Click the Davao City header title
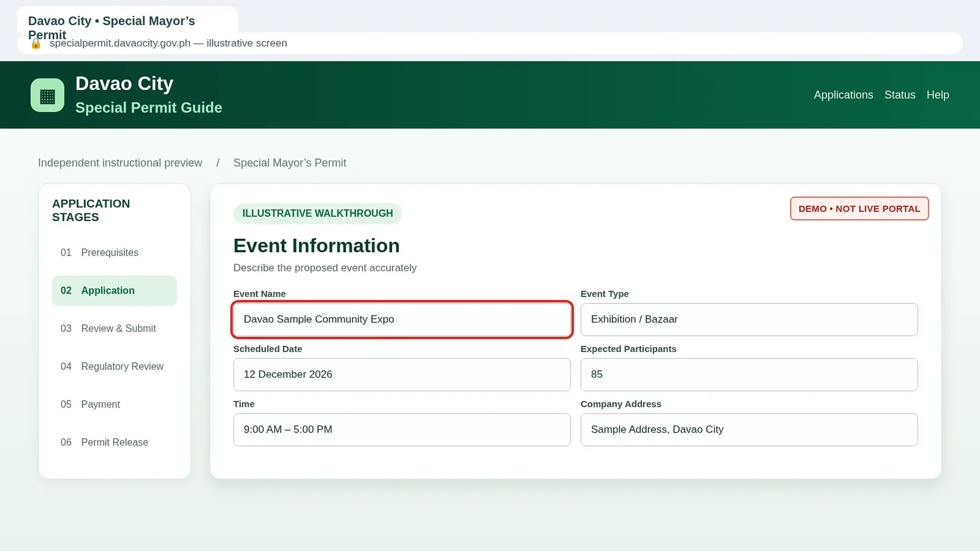This screenshot has width=980, height=551. pyautogui.click(x=124, y=83)
